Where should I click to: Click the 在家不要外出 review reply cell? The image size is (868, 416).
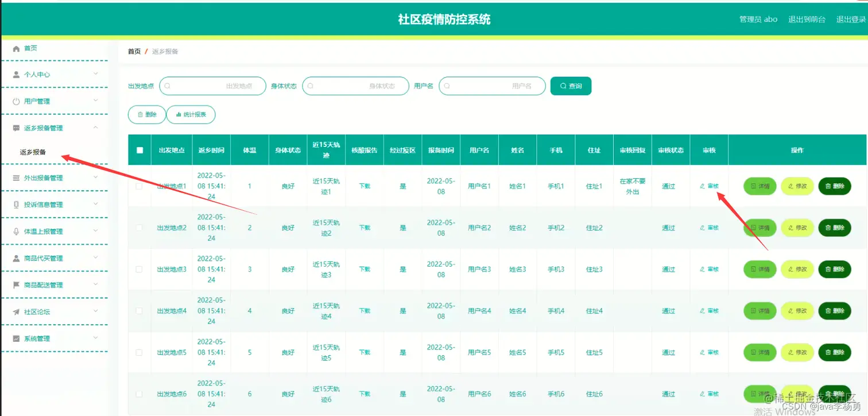coord(632,186)
